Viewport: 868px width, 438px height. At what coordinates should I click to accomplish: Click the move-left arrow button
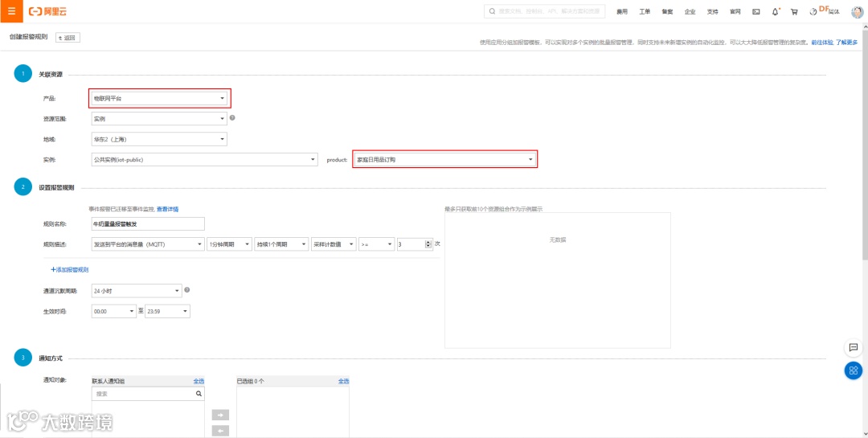[x=220, y=431]
